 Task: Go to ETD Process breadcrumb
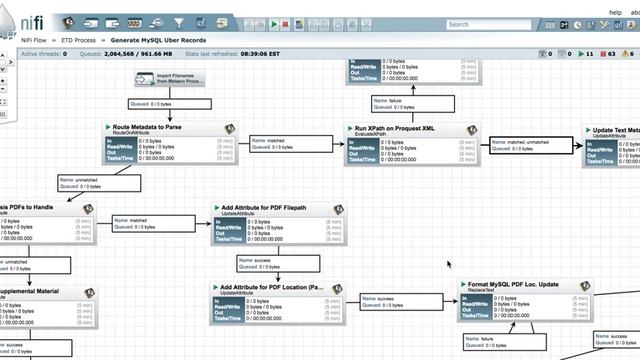click(78, 40)
